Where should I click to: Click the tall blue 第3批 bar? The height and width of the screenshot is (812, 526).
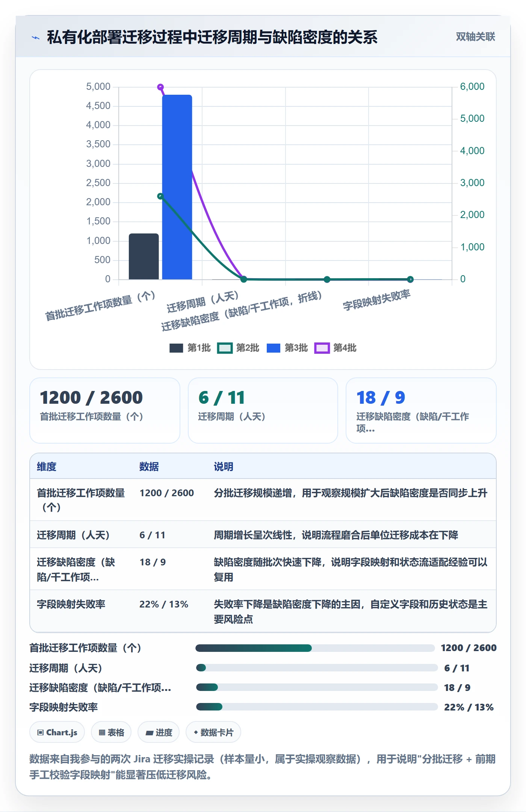(177, 187)
